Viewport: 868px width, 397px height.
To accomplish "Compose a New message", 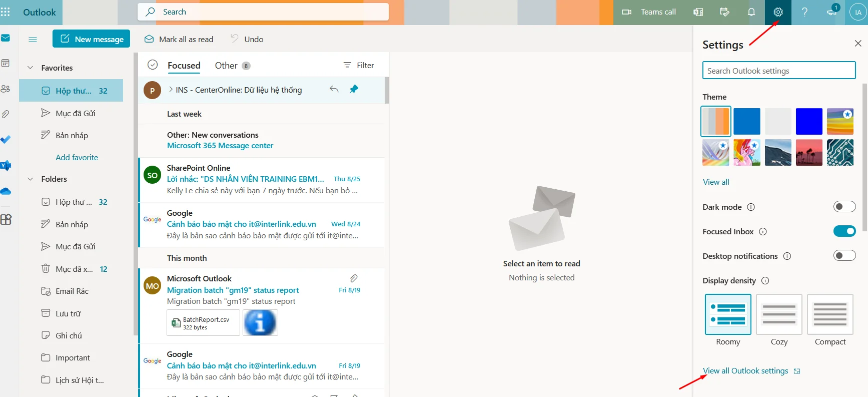I will pyautogui.click(x=91, y=39).
